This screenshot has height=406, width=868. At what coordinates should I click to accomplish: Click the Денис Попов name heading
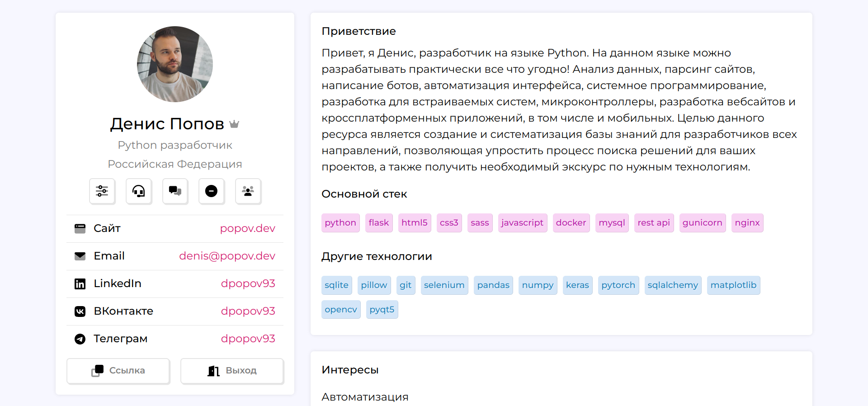pyautogui.click(x=167, y=124)
